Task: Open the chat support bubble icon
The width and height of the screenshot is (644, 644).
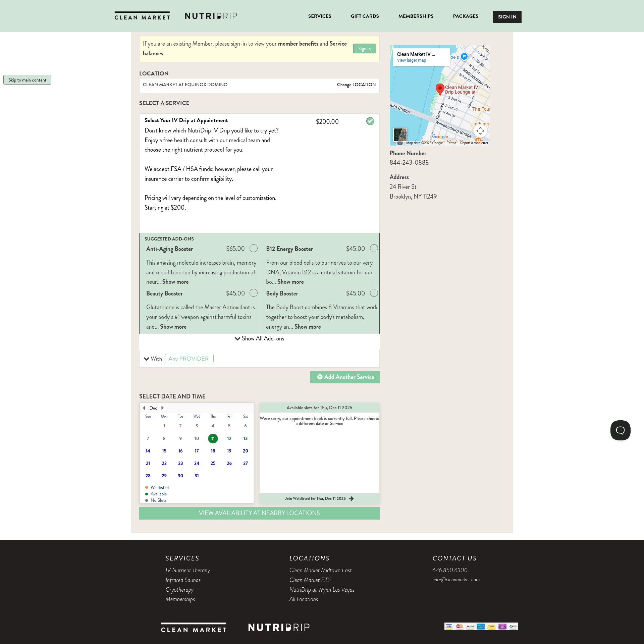Action: pos(620,430)
